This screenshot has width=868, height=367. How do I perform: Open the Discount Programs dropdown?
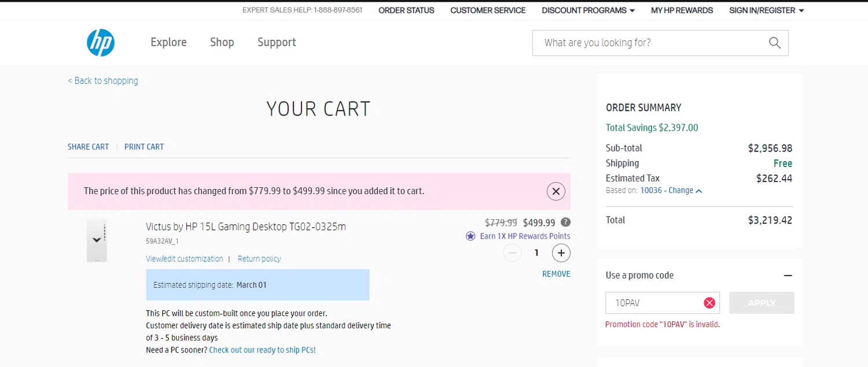click(588, 10)
